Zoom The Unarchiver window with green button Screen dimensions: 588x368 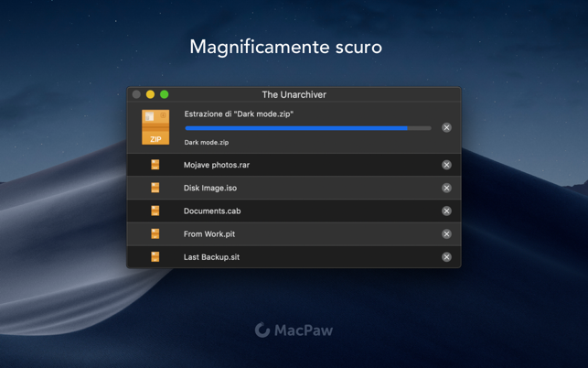click(x=165, y=94)
